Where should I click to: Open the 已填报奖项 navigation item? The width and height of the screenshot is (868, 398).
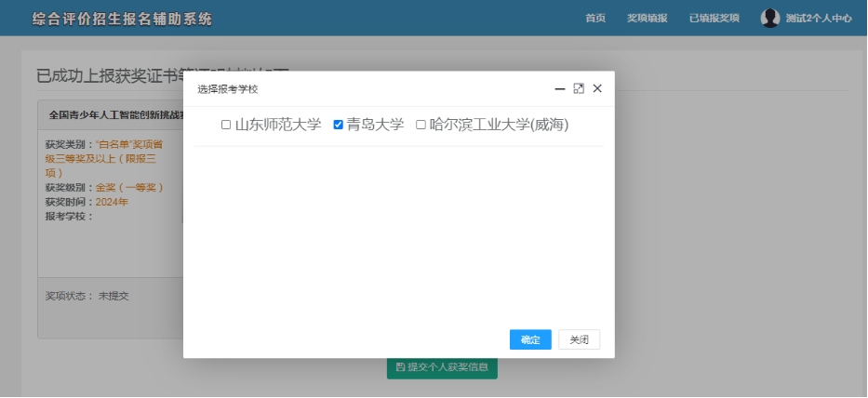(714, 18)
